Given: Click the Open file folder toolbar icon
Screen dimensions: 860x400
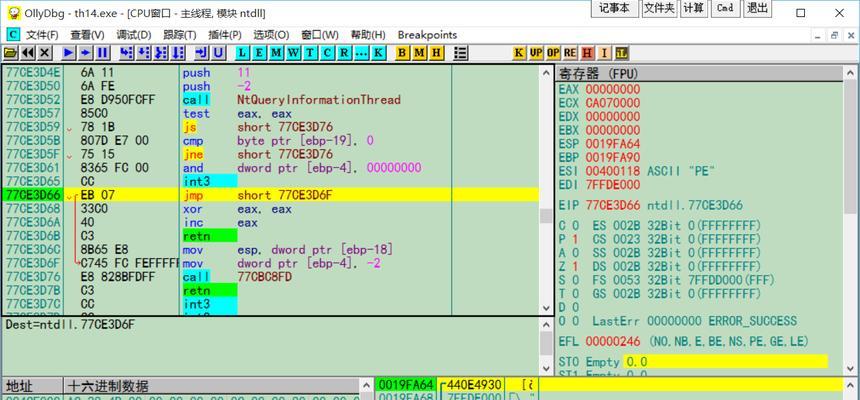Looking at the screenshot, I should pos(10,53).
